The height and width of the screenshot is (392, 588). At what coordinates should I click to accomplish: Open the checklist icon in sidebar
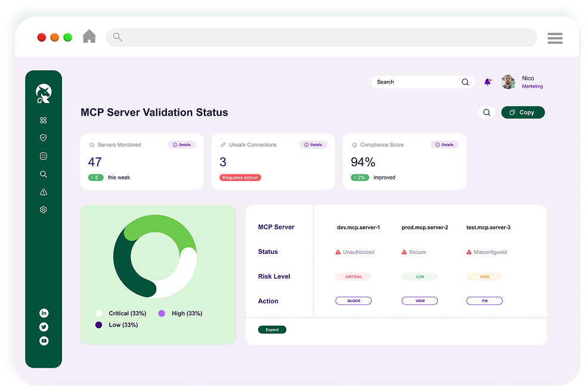click(x=43, y=156)
